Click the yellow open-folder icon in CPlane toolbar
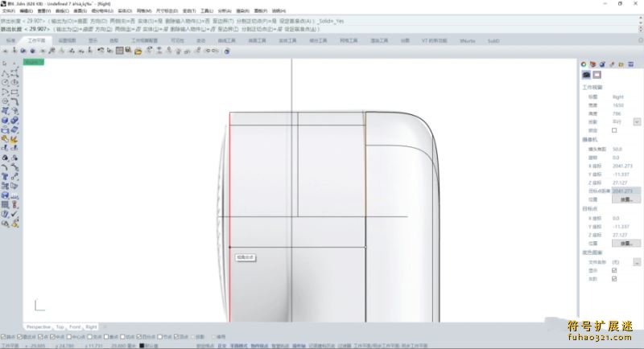This screenshot has width=644, height=349. (138, 51)
